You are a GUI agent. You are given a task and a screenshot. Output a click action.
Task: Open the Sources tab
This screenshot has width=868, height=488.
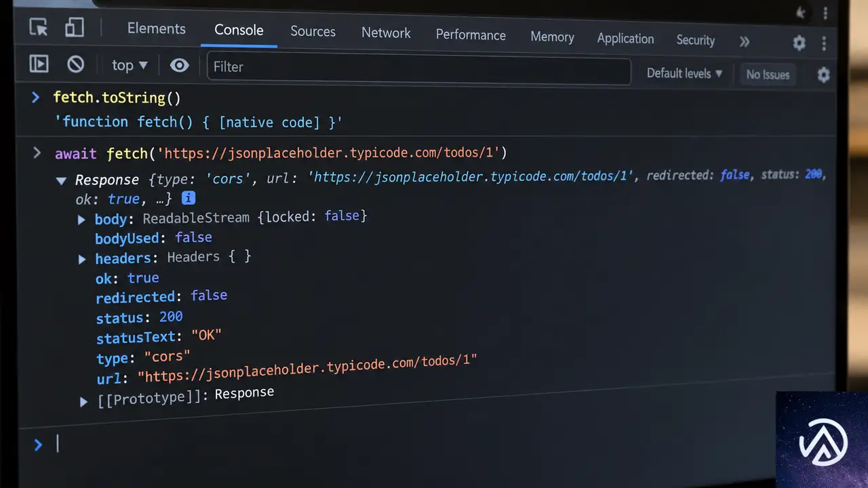(x=313, y=31)
